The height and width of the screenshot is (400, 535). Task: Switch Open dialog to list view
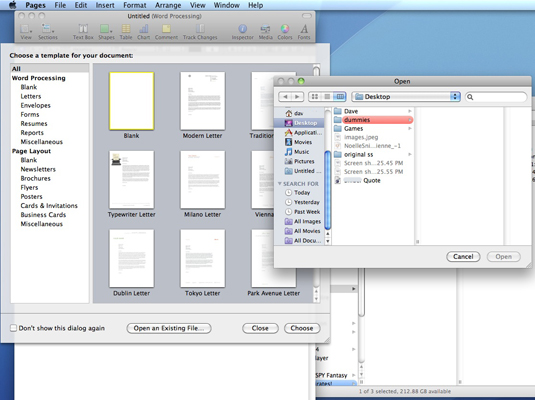327,97
